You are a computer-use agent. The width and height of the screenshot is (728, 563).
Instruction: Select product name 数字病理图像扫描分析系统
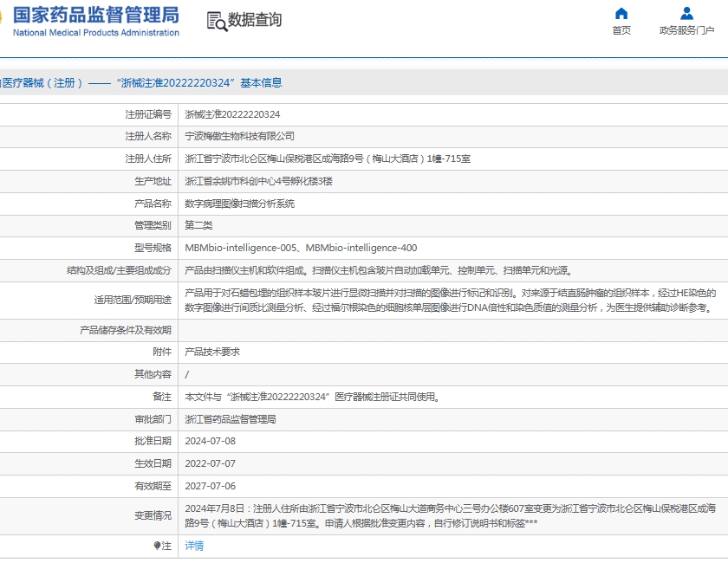point(239,204)
